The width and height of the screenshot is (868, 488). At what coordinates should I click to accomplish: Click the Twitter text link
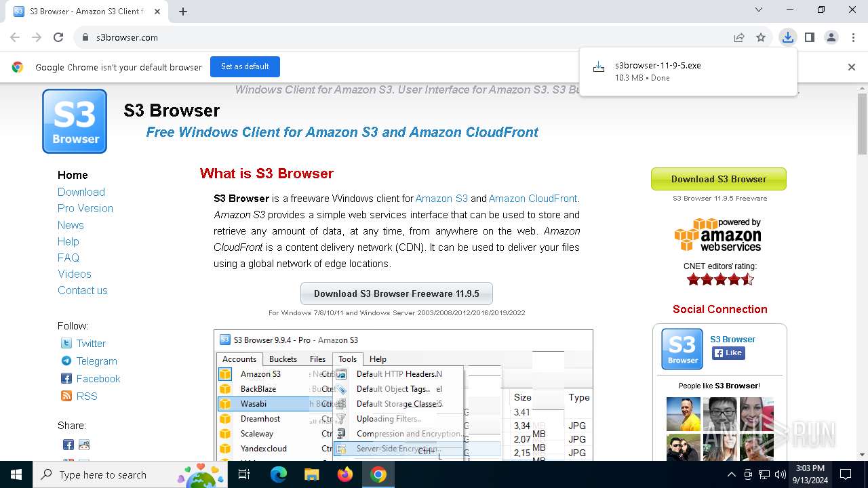coord(91,344)
